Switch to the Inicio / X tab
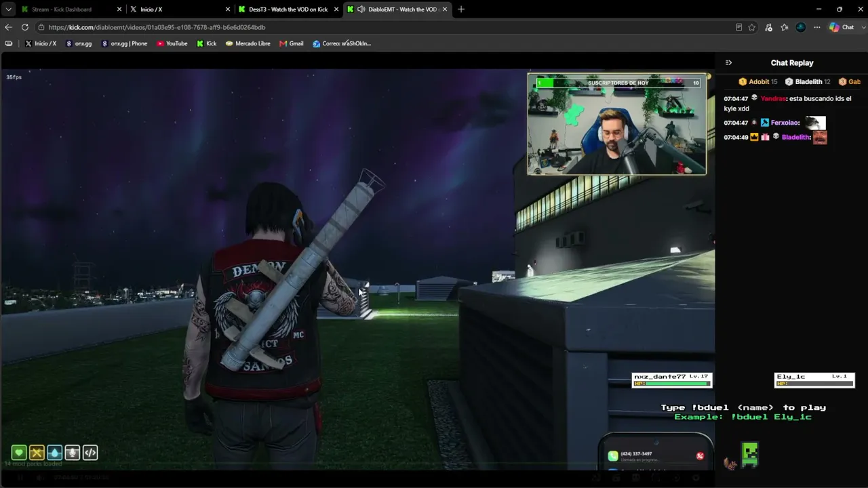This screenshot has height=488, width=868. point(180,9)
